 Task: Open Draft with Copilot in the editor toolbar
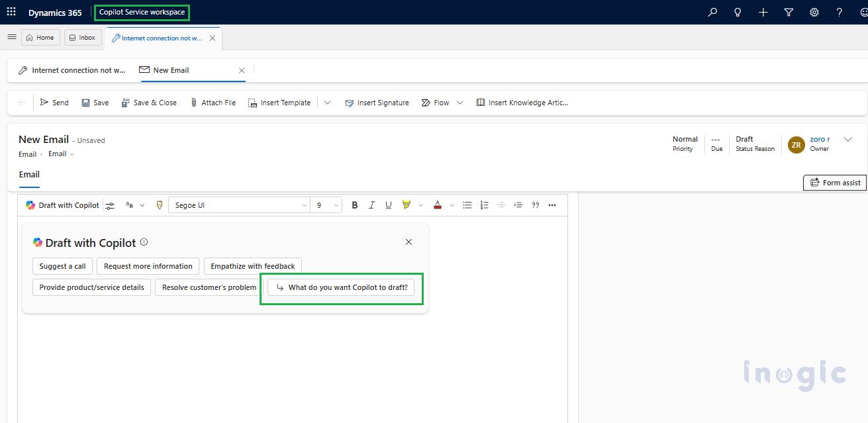pyautogui.click(x=62, y=205)
